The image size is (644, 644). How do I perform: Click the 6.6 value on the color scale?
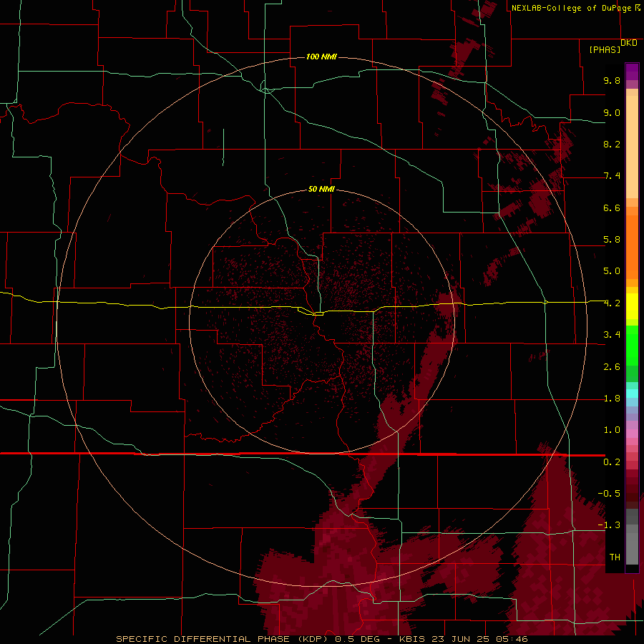pos(612,208)
